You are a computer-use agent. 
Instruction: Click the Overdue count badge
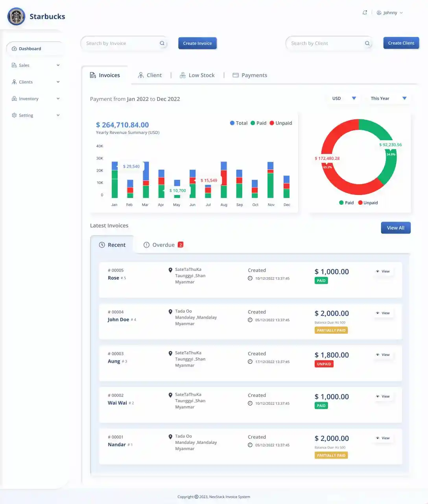[181, 245]
